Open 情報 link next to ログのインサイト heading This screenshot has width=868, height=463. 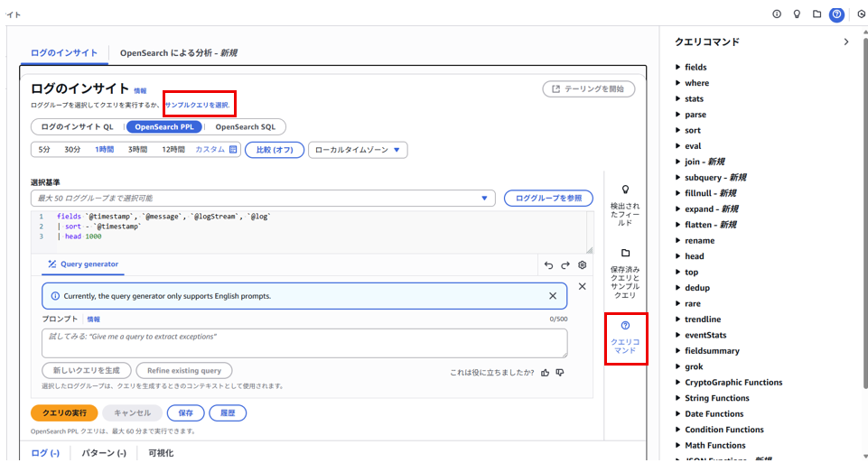(x=141, y=91)
